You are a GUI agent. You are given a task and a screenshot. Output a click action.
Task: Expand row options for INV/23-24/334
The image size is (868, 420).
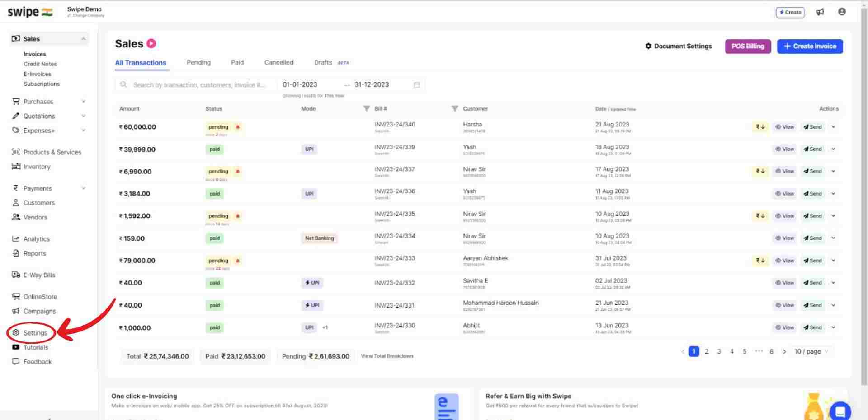tap(833, 238)
